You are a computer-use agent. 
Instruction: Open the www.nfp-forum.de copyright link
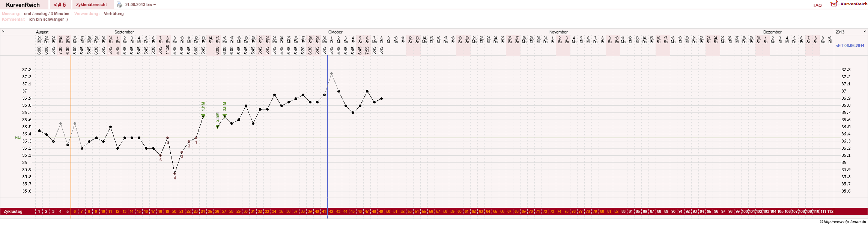(x=843, y=221)
